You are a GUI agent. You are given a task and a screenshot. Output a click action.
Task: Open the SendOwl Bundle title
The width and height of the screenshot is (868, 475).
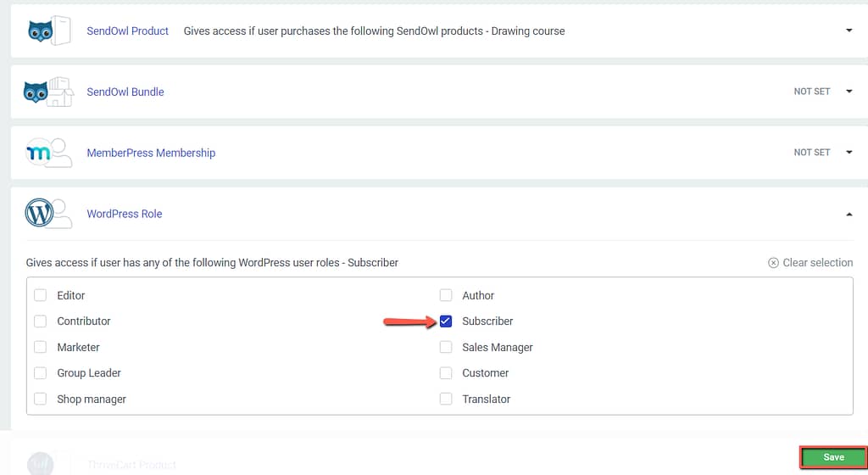[x=125, y=92]
